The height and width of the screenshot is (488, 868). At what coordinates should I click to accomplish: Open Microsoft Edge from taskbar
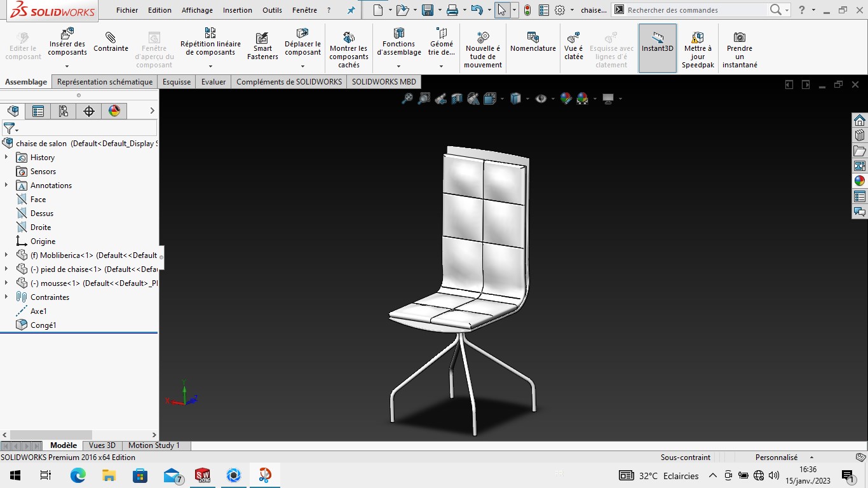pos(78,475)
